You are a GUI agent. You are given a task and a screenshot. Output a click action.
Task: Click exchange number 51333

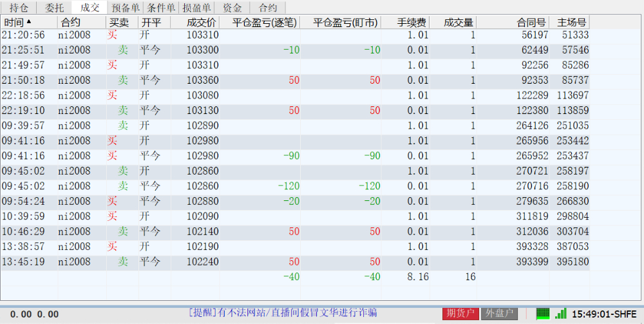[575, 35]
